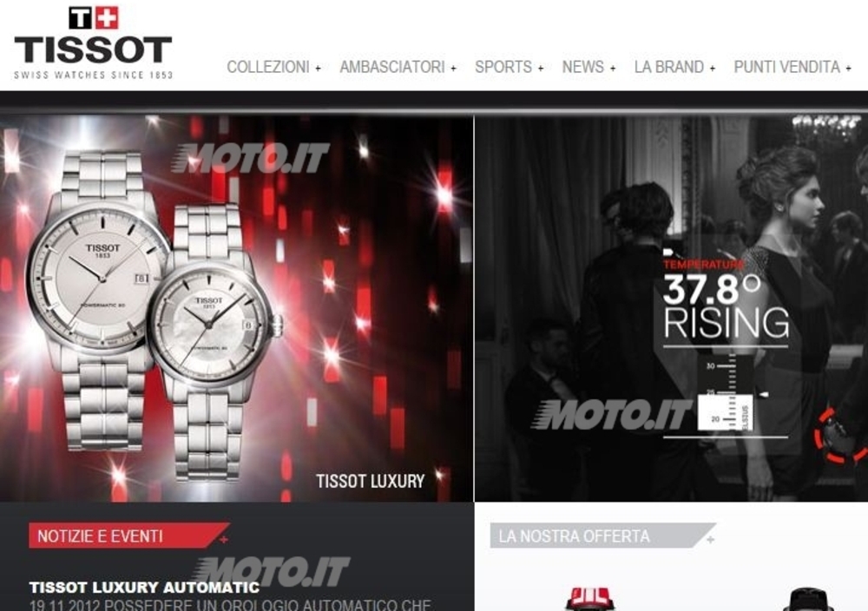Click plus icon beside Notizie e Eventi

click(x=224, y=539)
